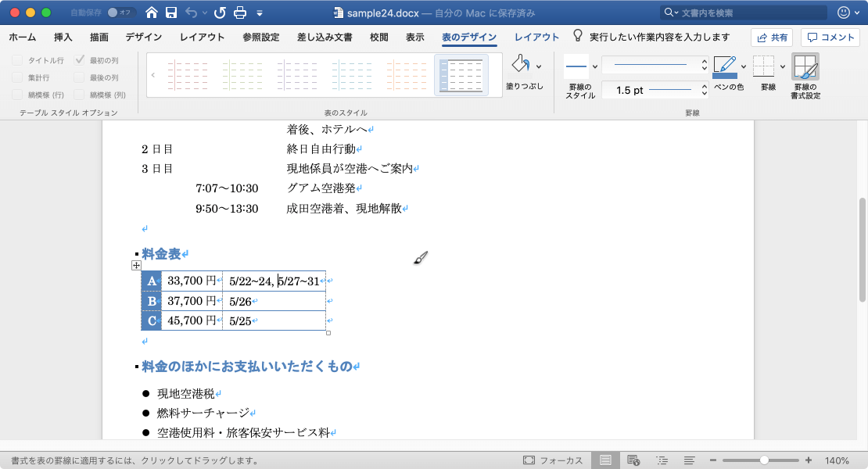The height and width of the screenshot is (469, 868).
Task: Click table cell A
Action: 151,281
